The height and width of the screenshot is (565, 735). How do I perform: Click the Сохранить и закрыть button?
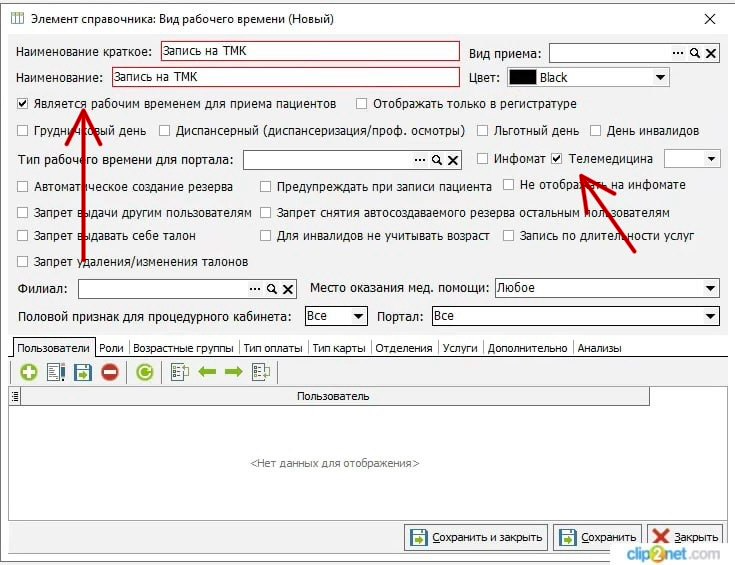point(476,537)
